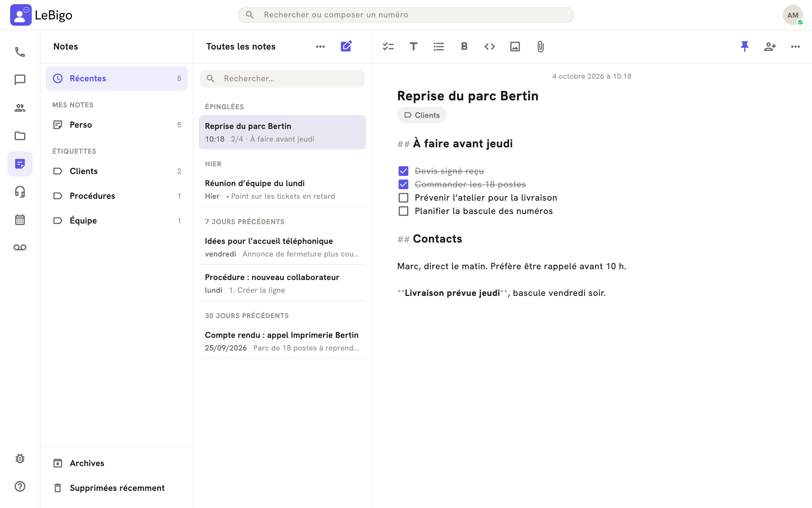This screenshot has height=508, width=812.
Task: Insert a bulleted list from toolbar
Action: (x=439, y=46)
